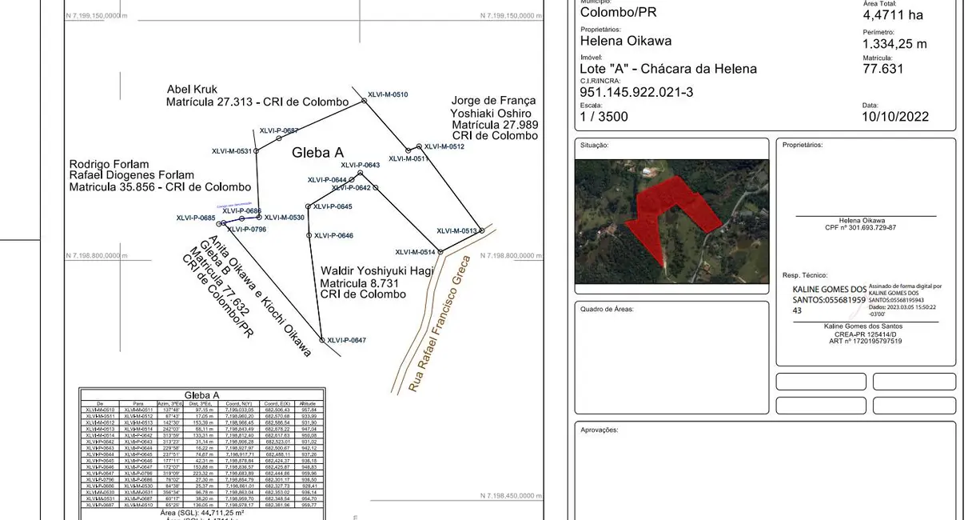Click the Quadro de Áreas heading
Screen dimensions: 980x520
pos(607,309)
